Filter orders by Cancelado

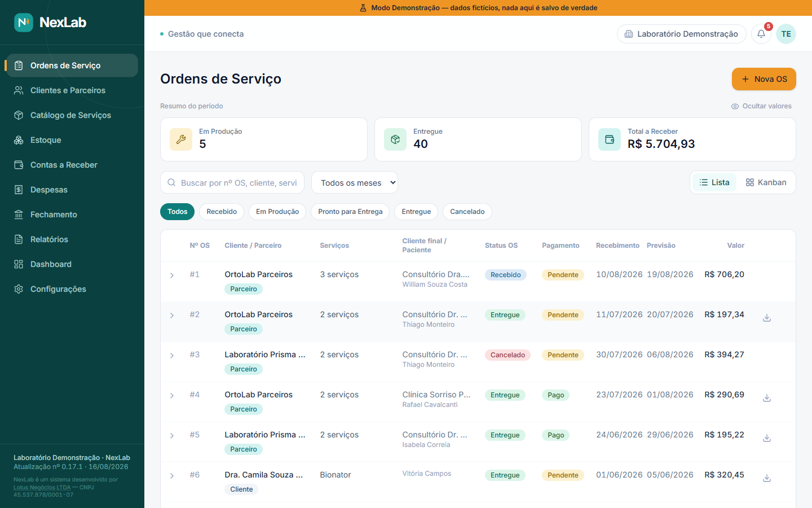pos(467,212)
